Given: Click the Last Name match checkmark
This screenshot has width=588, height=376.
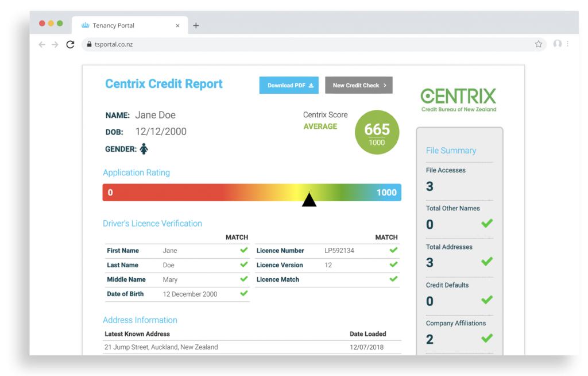Looking at the screenshot, I should tap(243, 264).
